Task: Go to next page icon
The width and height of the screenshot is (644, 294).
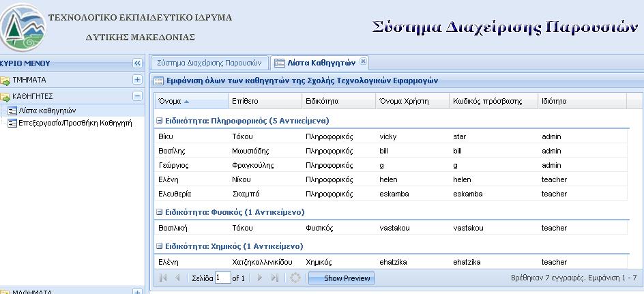Action: (259, 278)
